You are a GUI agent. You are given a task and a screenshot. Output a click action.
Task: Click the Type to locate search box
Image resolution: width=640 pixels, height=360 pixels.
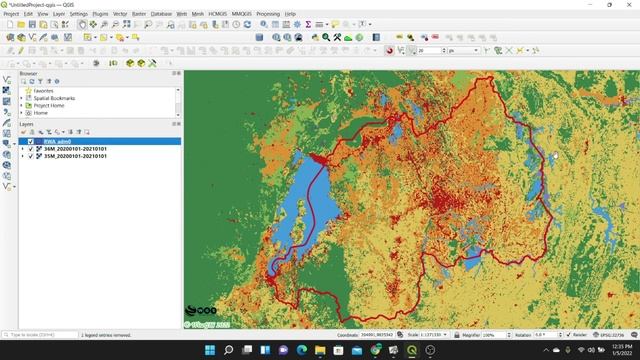[40, 335]
